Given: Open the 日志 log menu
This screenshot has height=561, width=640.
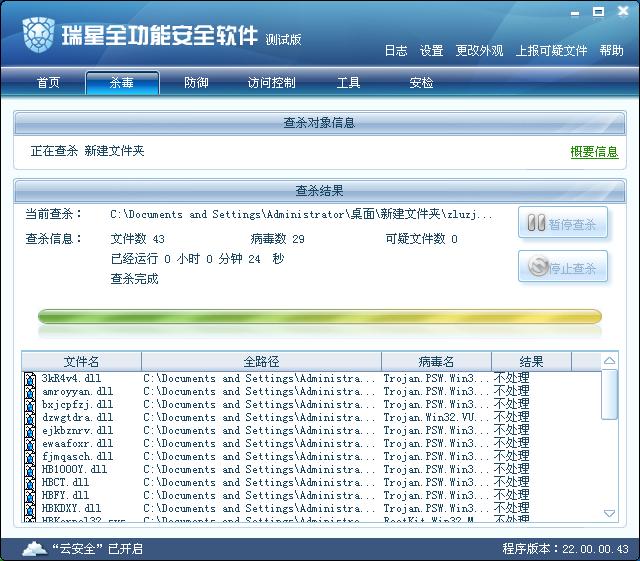Looking at the screenshot, I should [x=396, y=51].
